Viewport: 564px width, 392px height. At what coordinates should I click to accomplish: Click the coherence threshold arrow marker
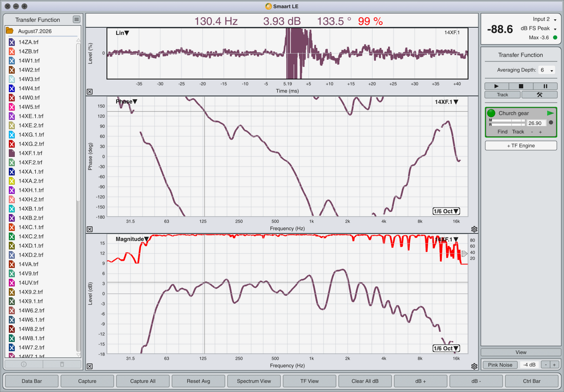click(x=464, y=254)
